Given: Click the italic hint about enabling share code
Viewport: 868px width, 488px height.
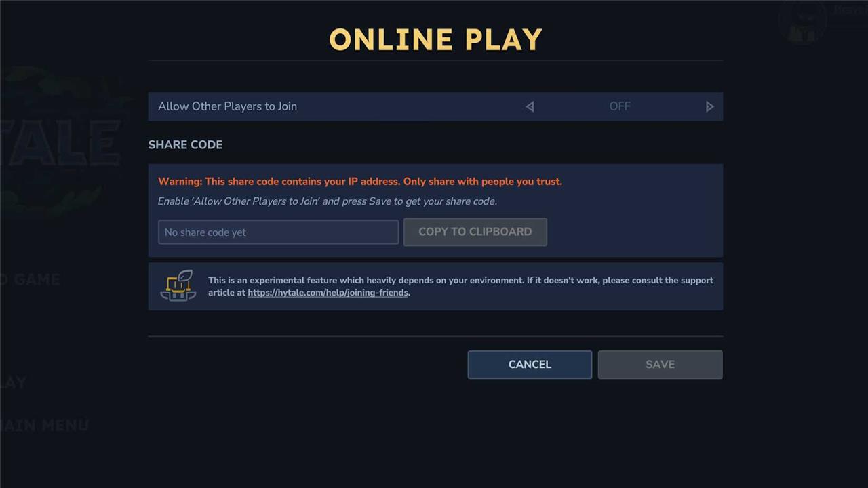Looking at the screenshot, I should [328, 201].
